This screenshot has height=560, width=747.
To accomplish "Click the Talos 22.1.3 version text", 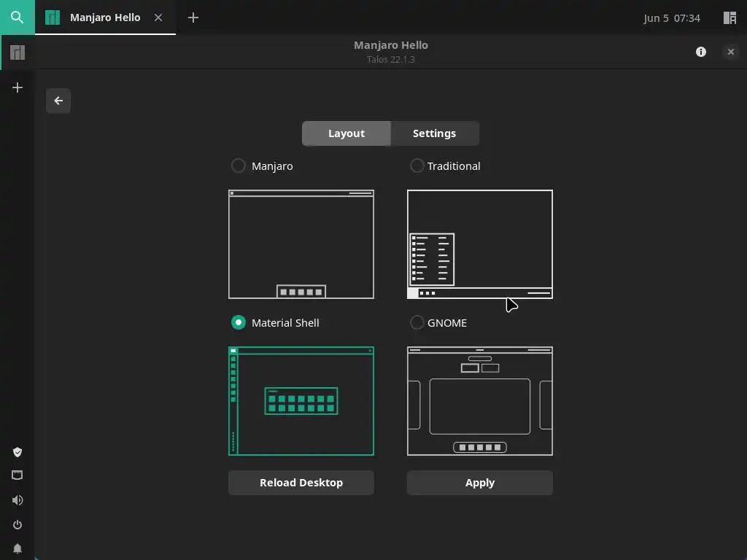I will click(x=391, y=60).
